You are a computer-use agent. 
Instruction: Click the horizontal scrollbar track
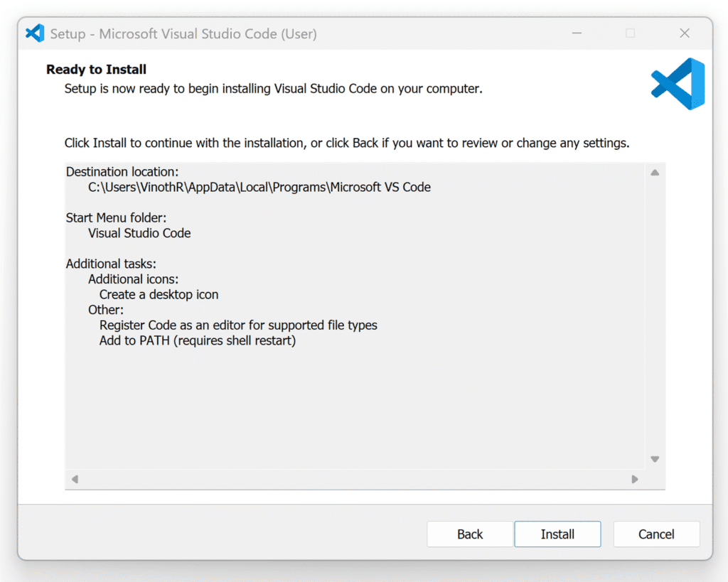pos(355,479)
